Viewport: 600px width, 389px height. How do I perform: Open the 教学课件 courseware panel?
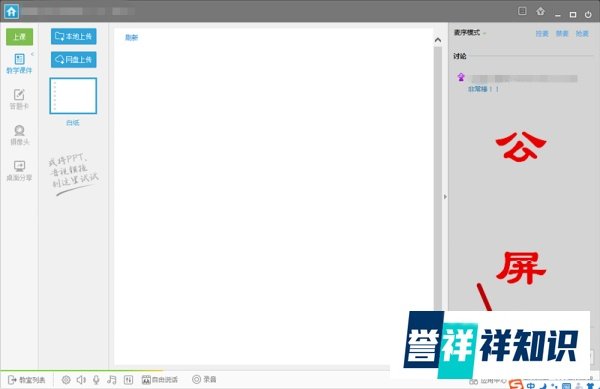pos(19,63)
